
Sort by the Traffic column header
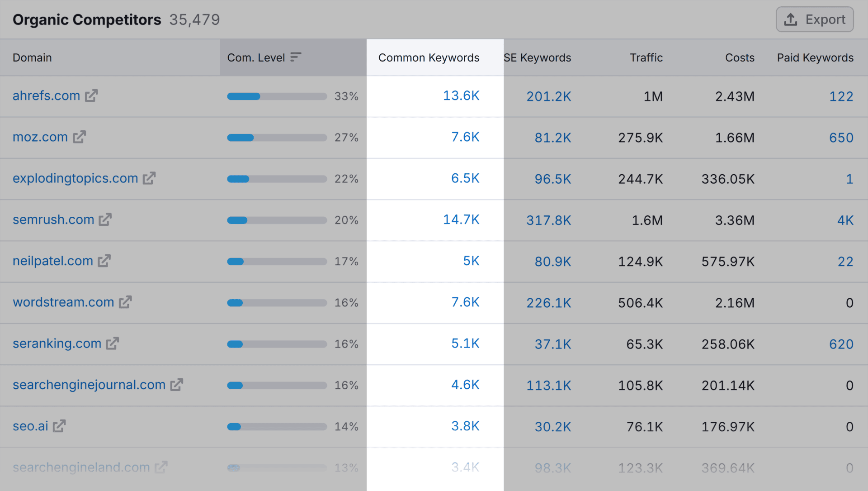pyautogui.click(x=646, y=57)
